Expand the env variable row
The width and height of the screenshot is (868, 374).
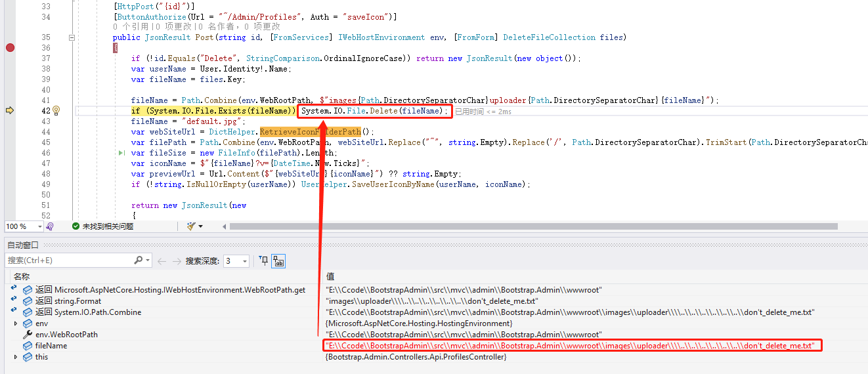point(16,323)
